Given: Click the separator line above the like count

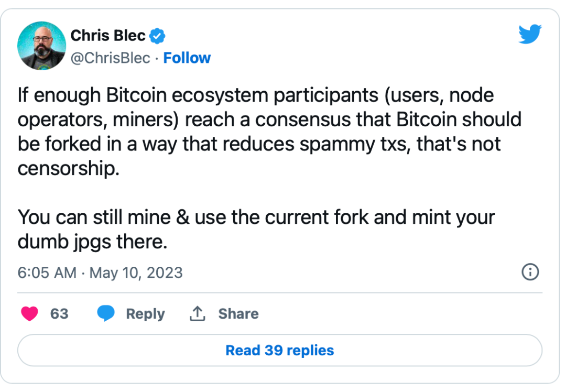Looking at the screenshot, I should click(280, 293).
